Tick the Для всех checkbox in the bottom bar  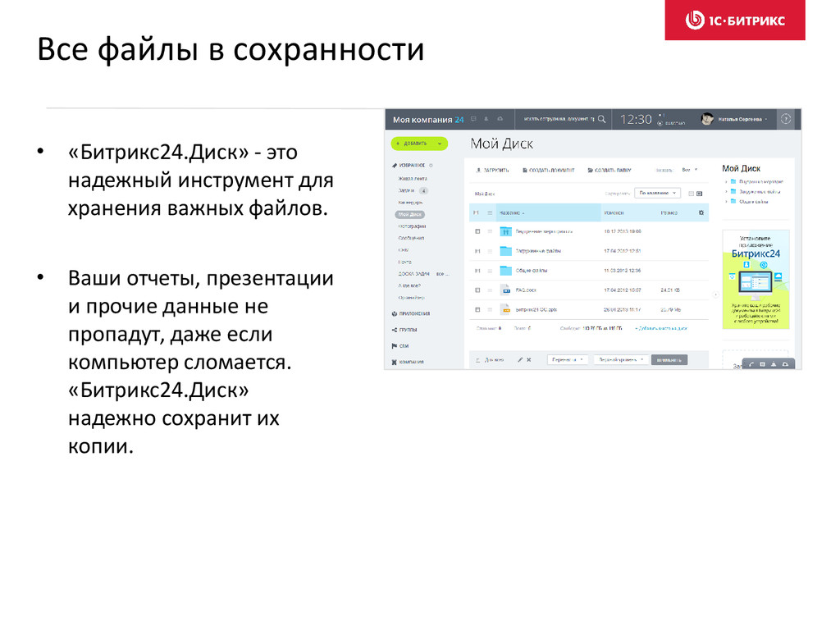coord(477,360)
